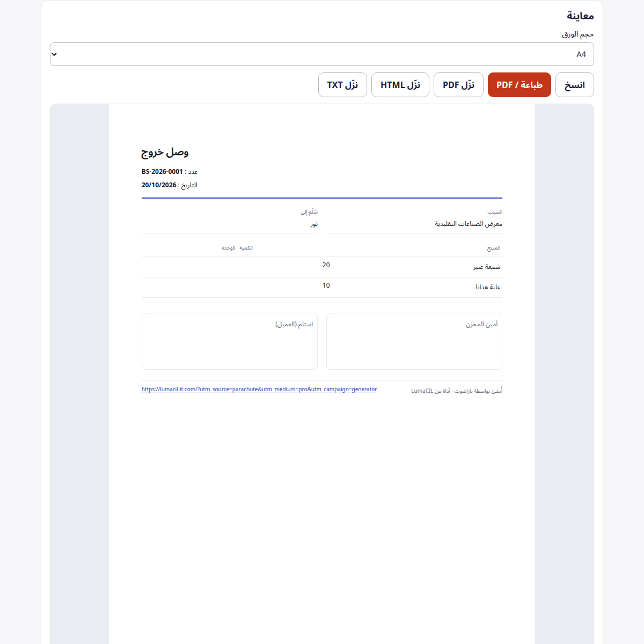Click the reason معرض الصناعات التقليدية
The image size is (644, 644).
[x=469, y=224]
